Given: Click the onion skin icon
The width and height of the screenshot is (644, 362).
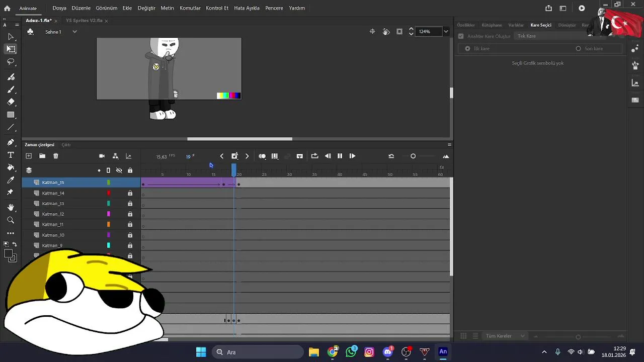Looking at the screenshot, I should tap(262, 156).
